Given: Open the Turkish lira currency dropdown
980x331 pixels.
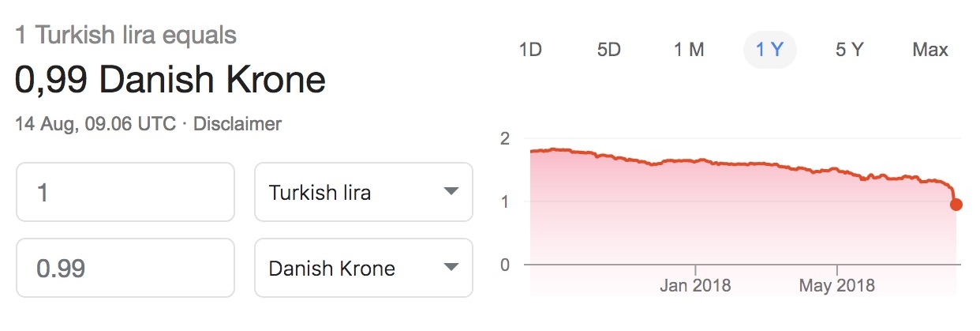Looking at the screenshot, I should [x=363, y=192].
